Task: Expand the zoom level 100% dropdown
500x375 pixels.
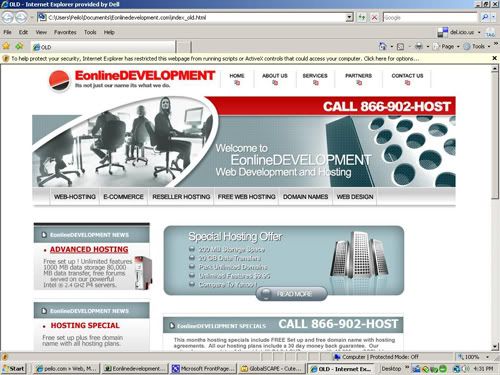Action: [488, 357]
